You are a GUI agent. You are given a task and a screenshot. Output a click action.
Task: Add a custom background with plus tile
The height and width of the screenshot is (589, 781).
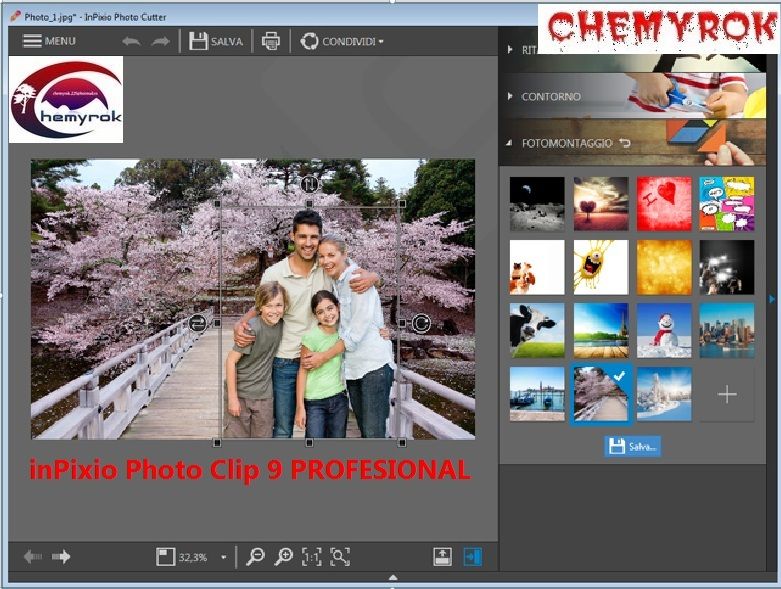click(727, 394)
